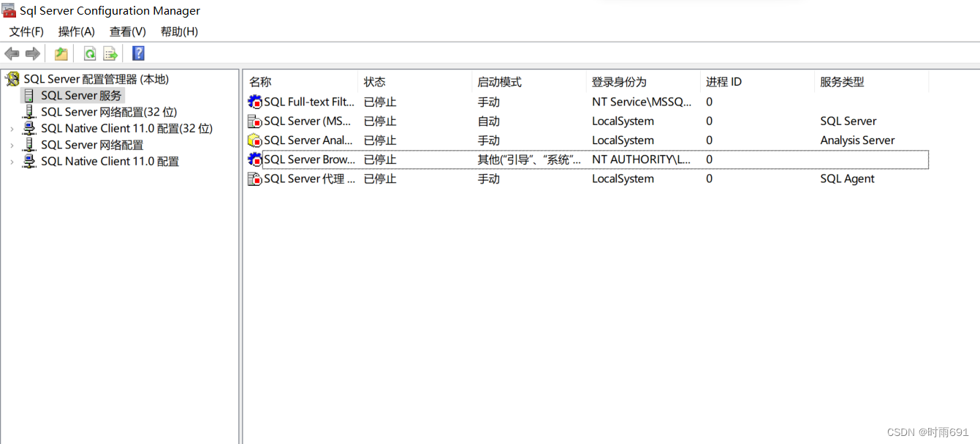Image resolution: width=980 pixels, height=444 pixels.
Task: Sort by the 登录身份为 column header
Action: [643, 82]
